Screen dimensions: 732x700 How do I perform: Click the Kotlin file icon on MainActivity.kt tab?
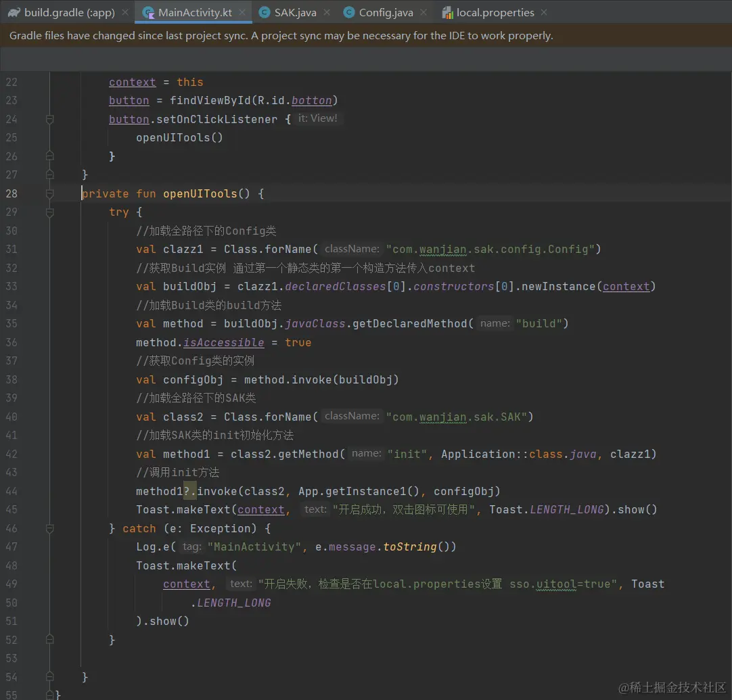pos(148,12)
